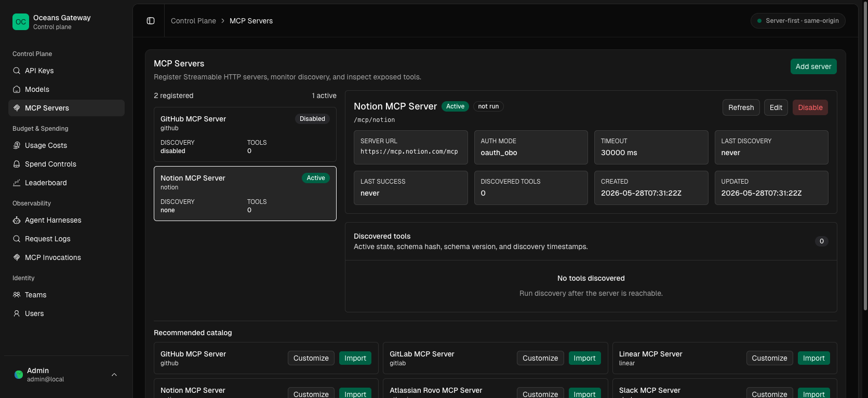
Task: Open API Keys page
Action: [66, 71]
